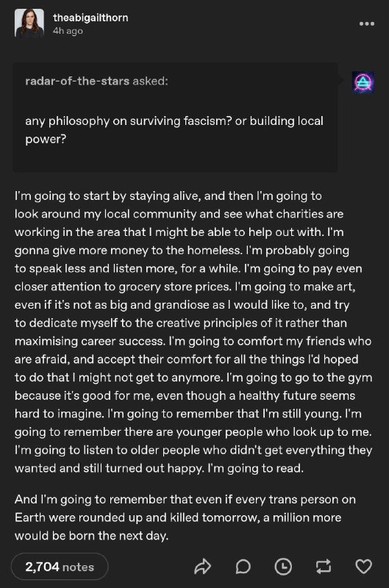Open theabigailthorn's profile picture
Image resolution: width=389 pixels, height=588 pixels.
(29, 24)
